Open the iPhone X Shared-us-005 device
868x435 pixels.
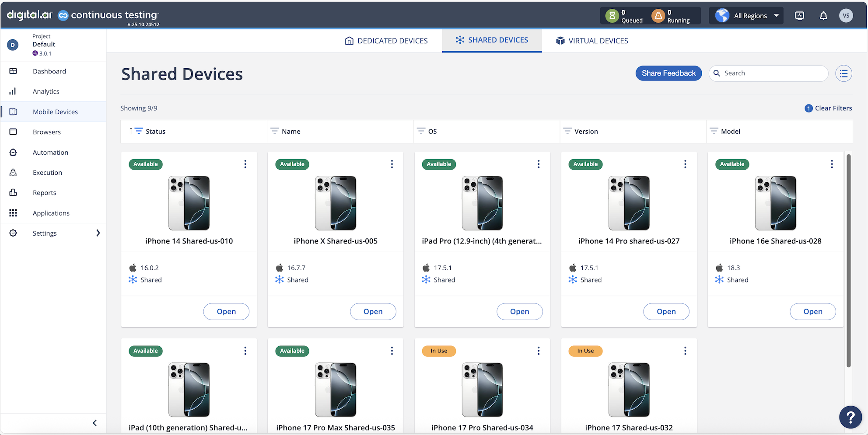(373, 311)
